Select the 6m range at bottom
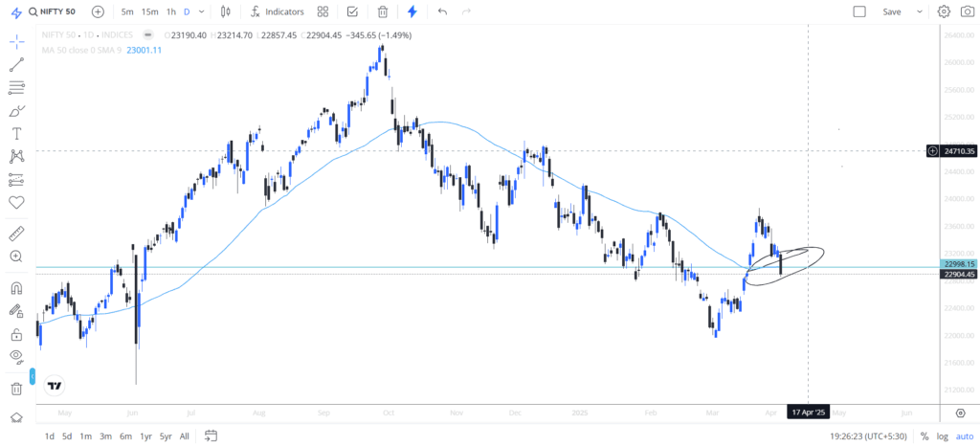 pos(125,436)
